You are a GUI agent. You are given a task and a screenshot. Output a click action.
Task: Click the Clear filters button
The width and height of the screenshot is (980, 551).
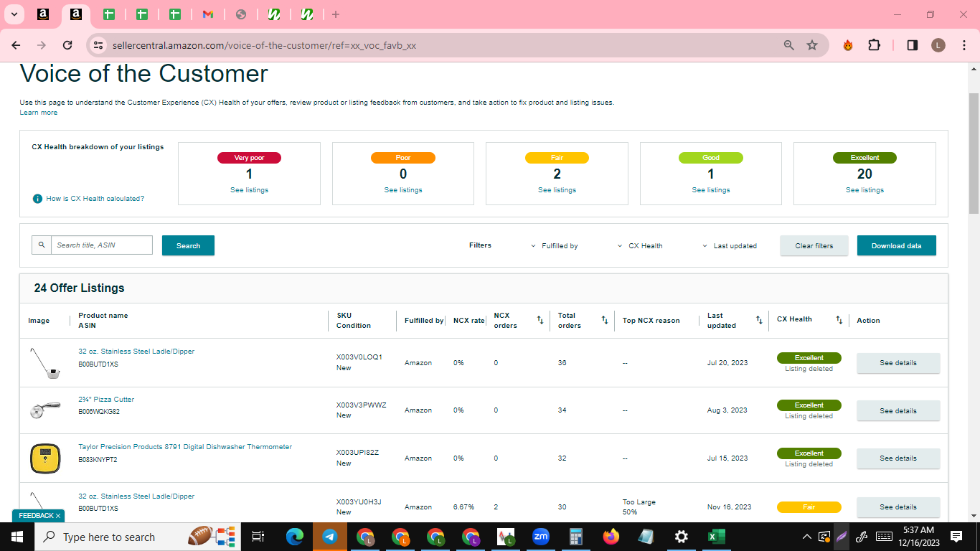click(814, 245)
